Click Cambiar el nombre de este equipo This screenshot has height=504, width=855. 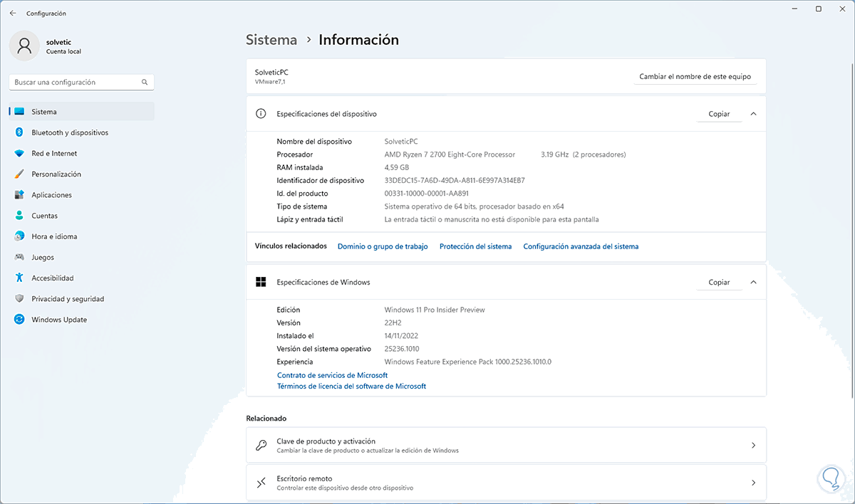[x=695, y=76]
